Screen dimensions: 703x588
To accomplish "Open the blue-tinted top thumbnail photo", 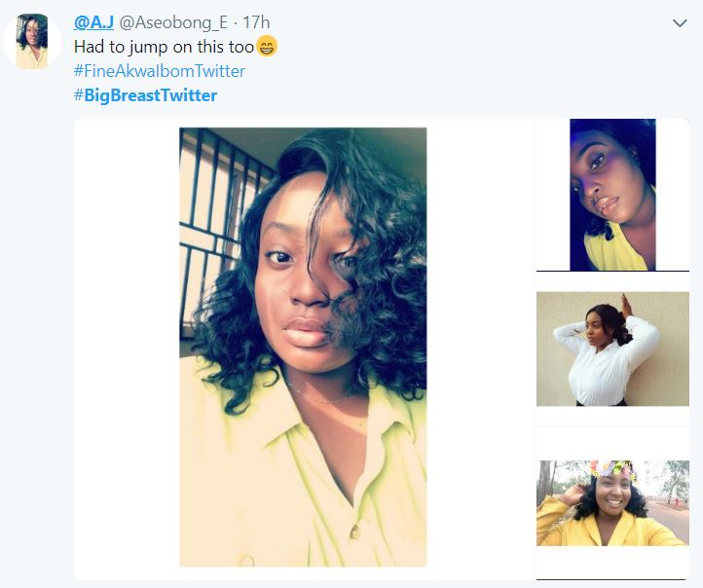I will point(612,195).
